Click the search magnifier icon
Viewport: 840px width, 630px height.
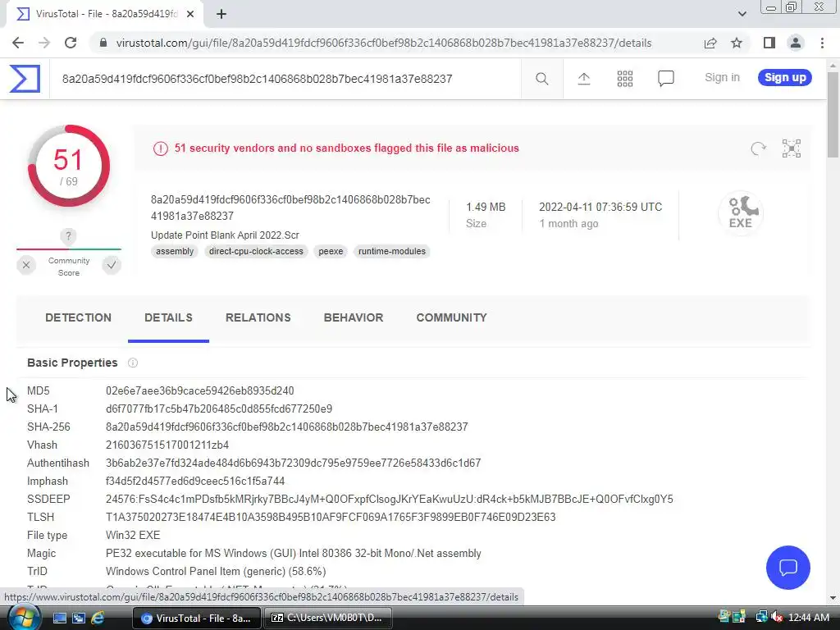click(541, 79)
